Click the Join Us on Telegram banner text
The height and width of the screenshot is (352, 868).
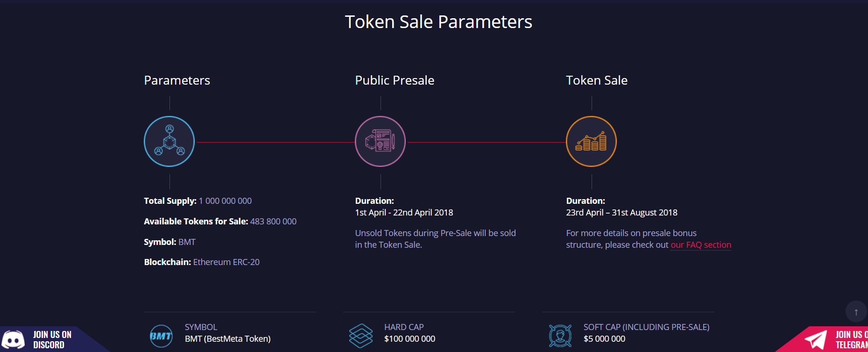[852, 340]
